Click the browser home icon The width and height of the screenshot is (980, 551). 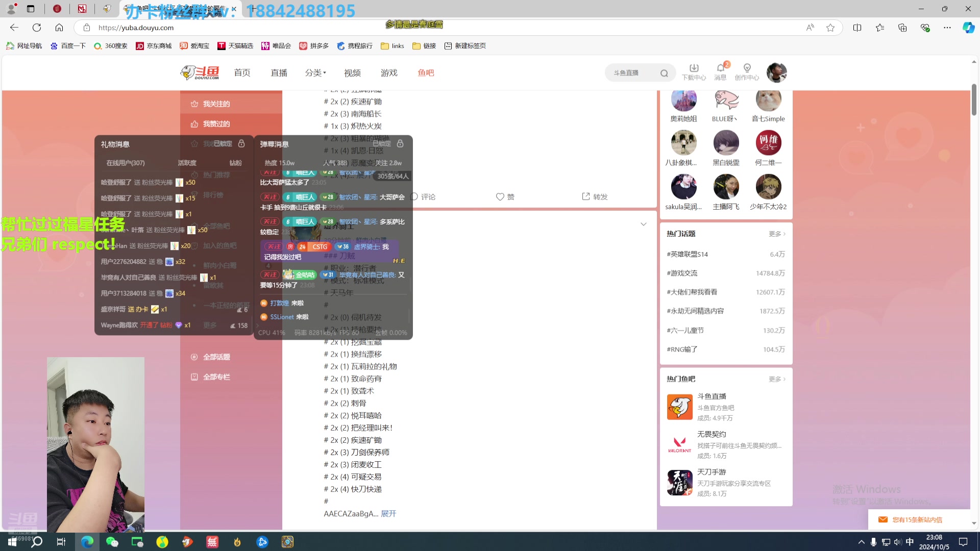point(59,28)
